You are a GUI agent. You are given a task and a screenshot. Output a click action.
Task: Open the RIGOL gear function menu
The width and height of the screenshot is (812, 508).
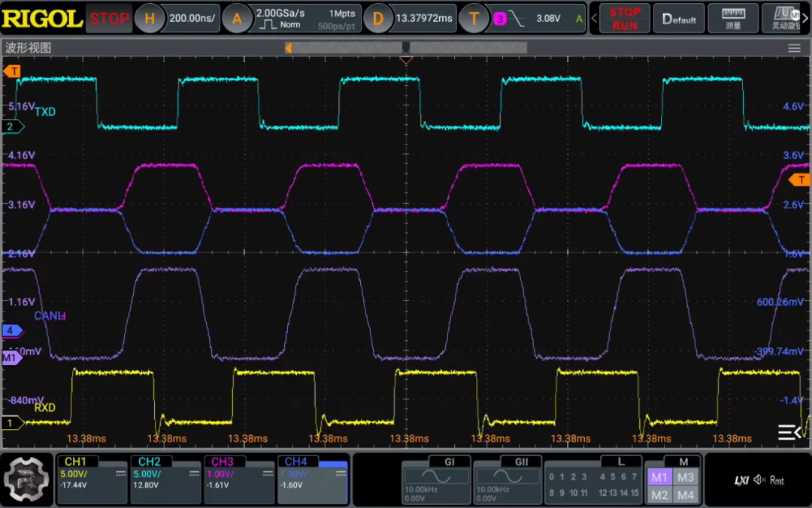tap(27, 479)
